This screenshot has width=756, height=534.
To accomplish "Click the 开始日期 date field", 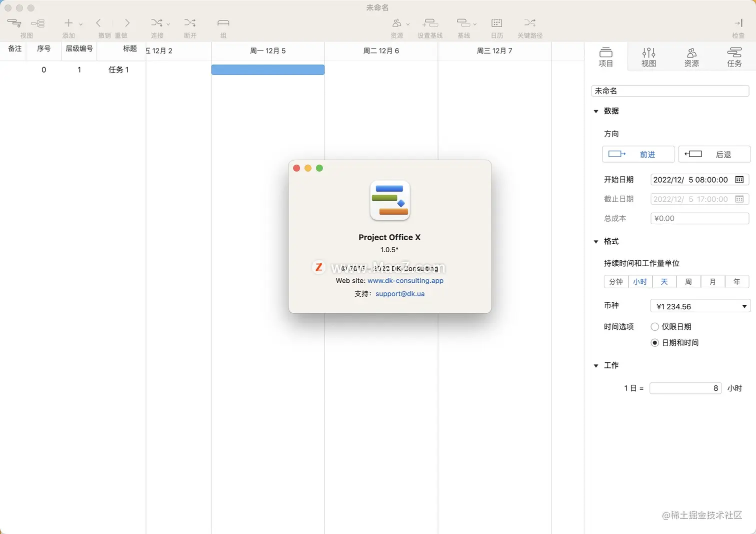I will coord(699,180).
